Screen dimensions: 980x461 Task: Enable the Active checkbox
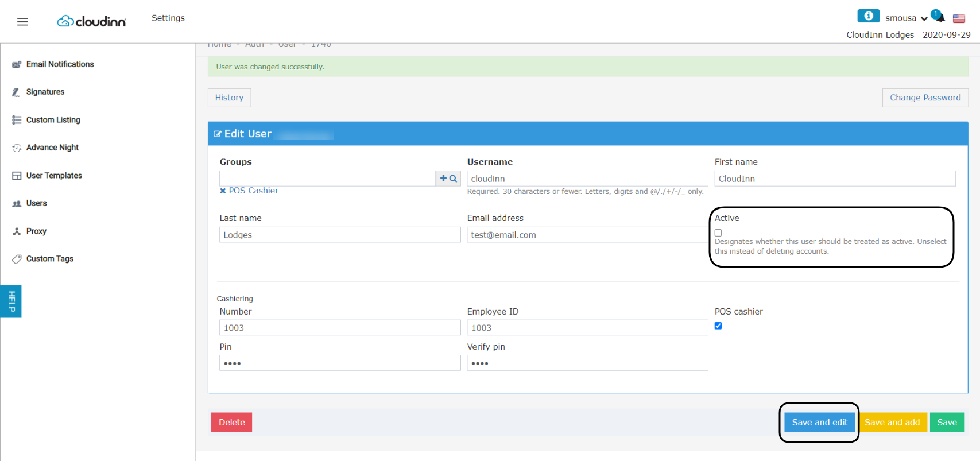pyautogui.click(x=718, y=233)
